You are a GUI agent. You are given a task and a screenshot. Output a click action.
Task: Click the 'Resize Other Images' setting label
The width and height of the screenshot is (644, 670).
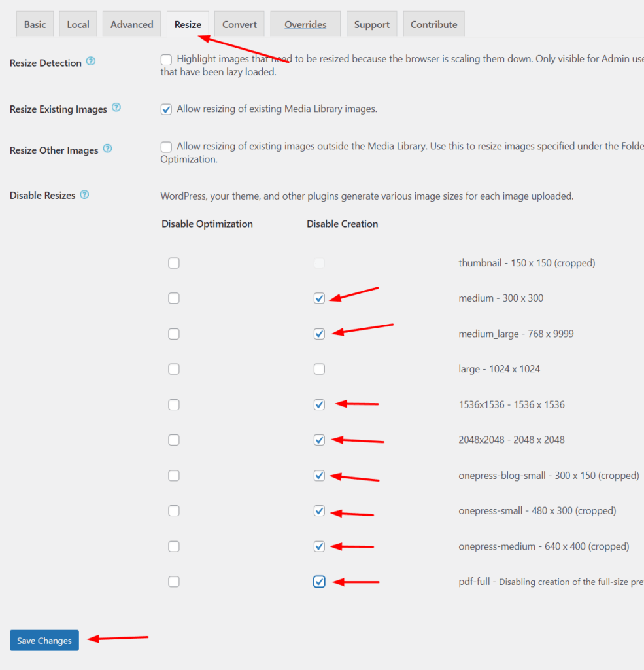click(54, 150)
